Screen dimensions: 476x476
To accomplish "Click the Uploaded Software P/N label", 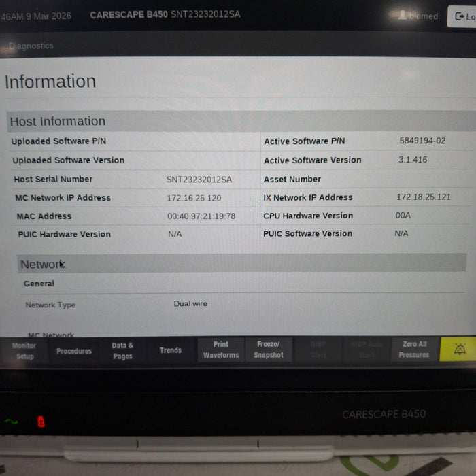I will click(x=58, y=141).
